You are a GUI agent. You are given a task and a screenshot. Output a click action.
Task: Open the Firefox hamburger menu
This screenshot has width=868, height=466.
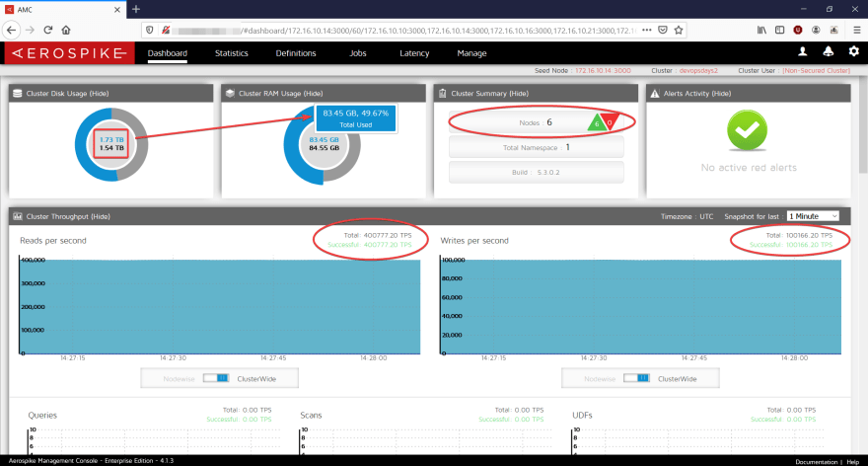click(856, 30)
